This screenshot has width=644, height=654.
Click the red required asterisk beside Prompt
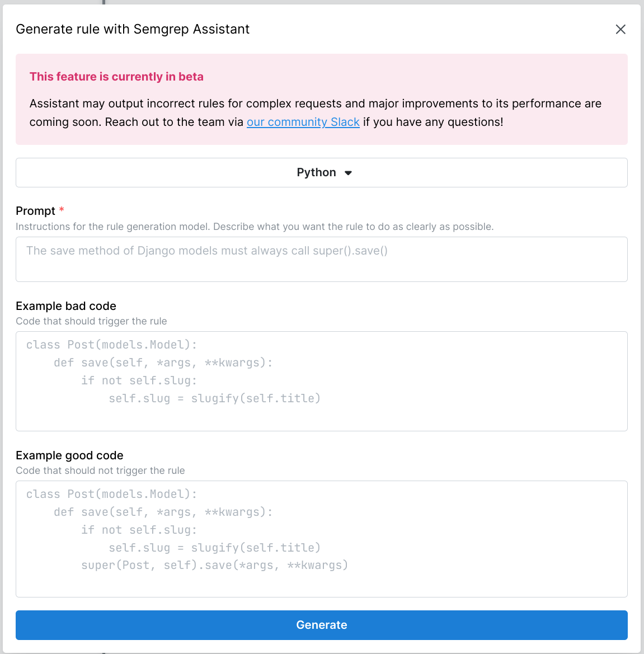point(62,209)
